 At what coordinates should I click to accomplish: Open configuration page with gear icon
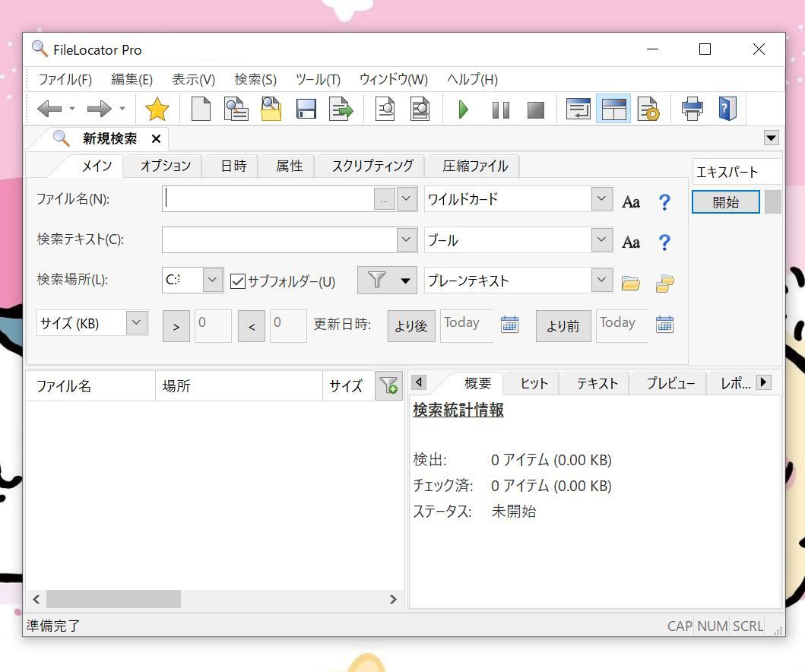(648, 109)
